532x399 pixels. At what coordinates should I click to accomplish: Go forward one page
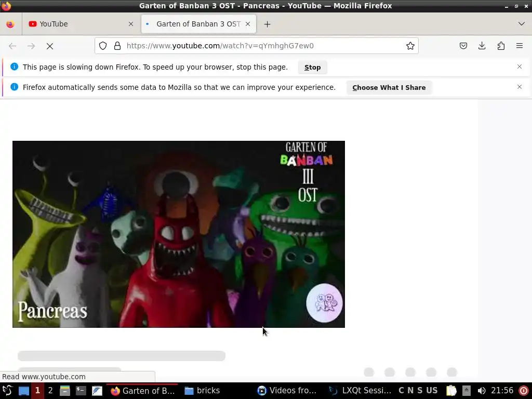tap(31, 46)
